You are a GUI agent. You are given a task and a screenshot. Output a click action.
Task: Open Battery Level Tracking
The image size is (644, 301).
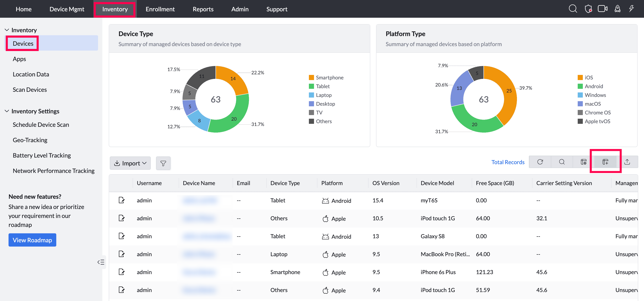(42, 155)
